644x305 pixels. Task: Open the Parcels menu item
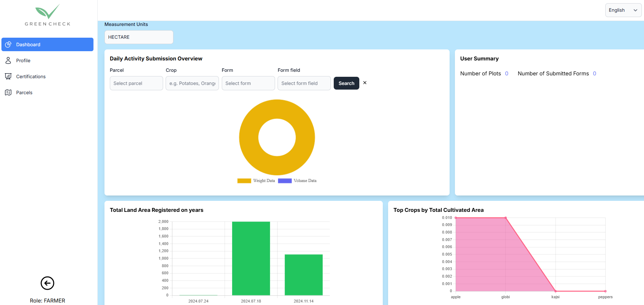24,92
